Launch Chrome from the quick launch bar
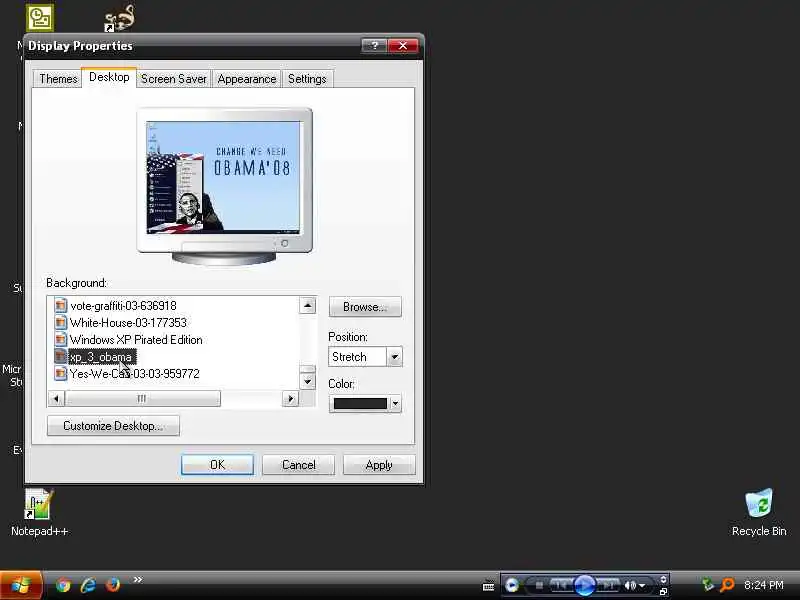 tap(63, 584)
